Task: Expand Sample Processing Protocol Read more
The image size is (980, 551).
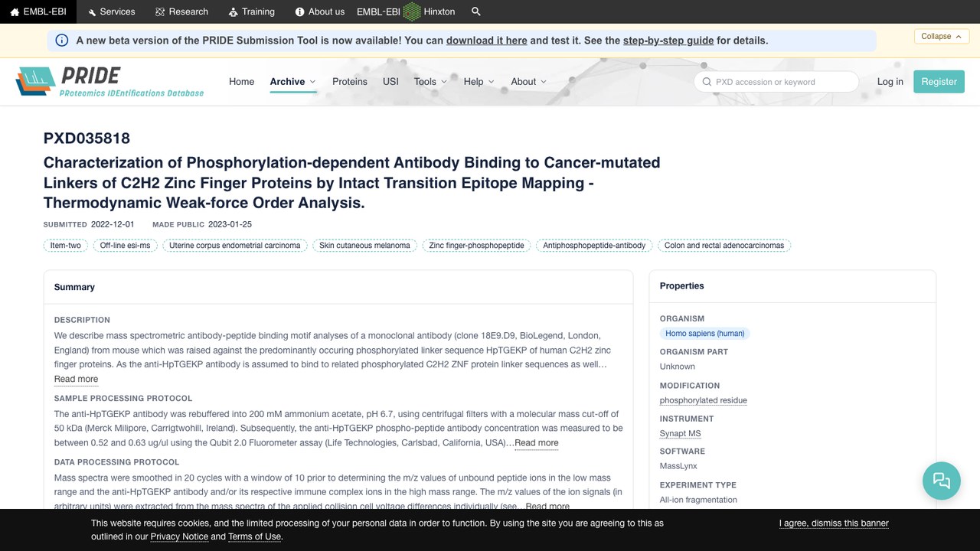Action: 536,442
